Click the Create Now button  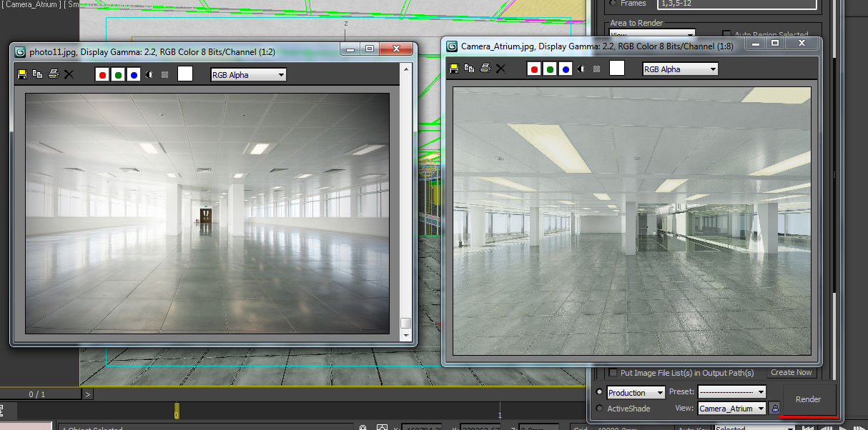[791, 372]
